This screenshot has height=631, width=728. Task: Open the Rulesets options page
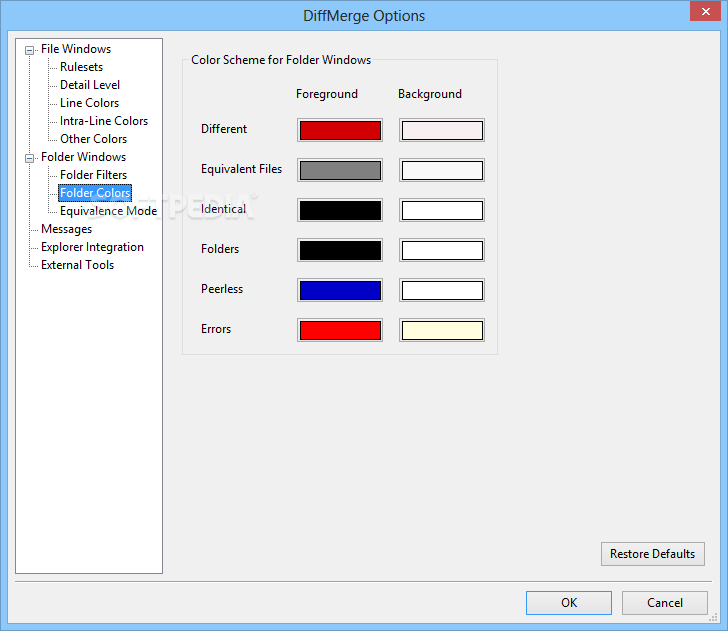(x=81, y=67)
